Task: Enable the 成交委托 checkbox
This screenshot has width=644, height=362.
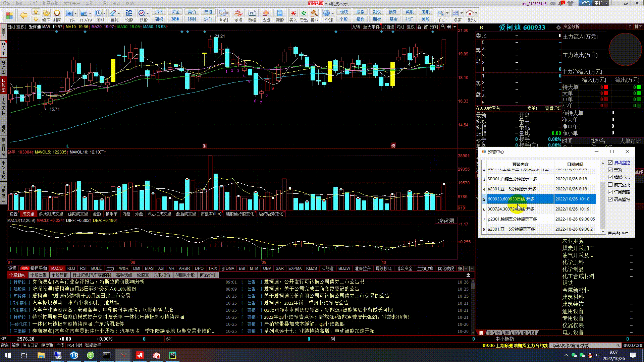Action: coord(610,185)
